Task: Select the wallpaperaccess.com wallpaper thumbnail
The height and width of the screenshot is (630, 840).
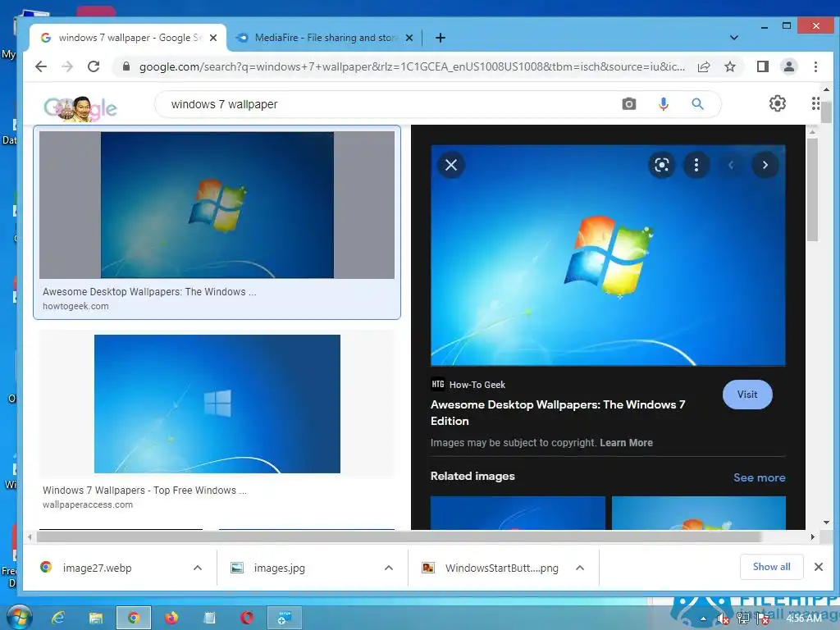Action: coord(217,404)
